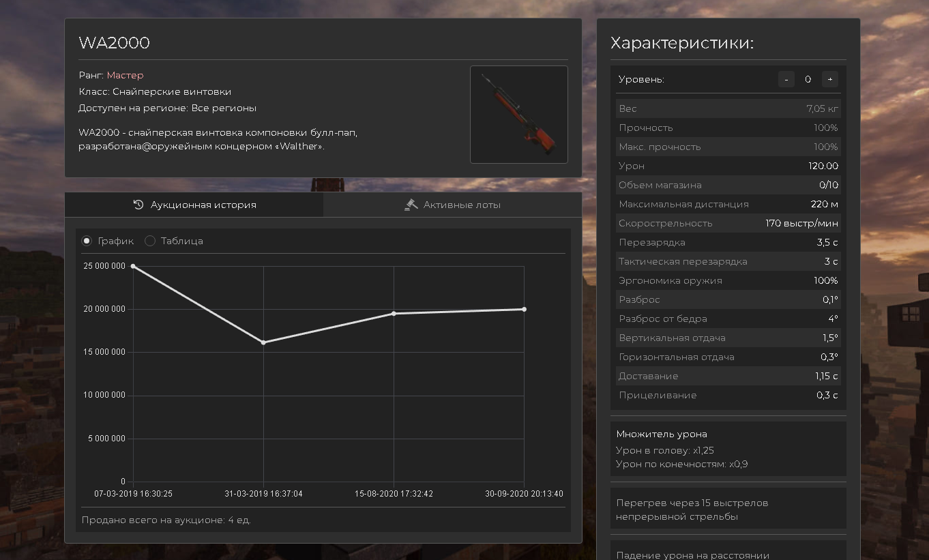Open the Аукционная история tab
The image size is (929, 560).
(x=194, y=205)
